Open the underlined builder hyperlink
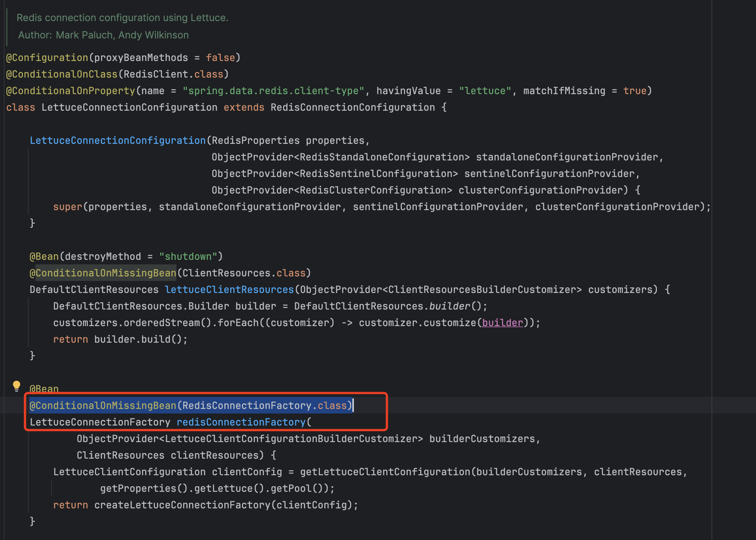This screenshot has width=756, height=540. point(502,322)
